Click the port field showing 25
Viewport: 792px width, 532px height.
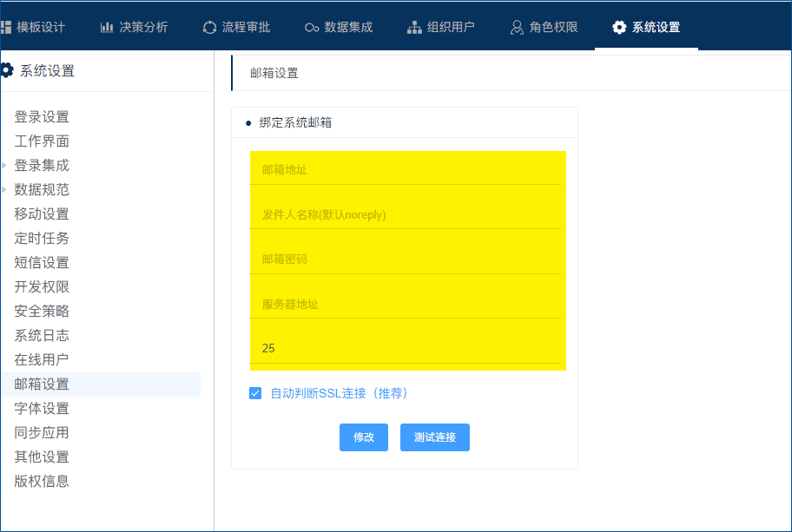point(405,348)
